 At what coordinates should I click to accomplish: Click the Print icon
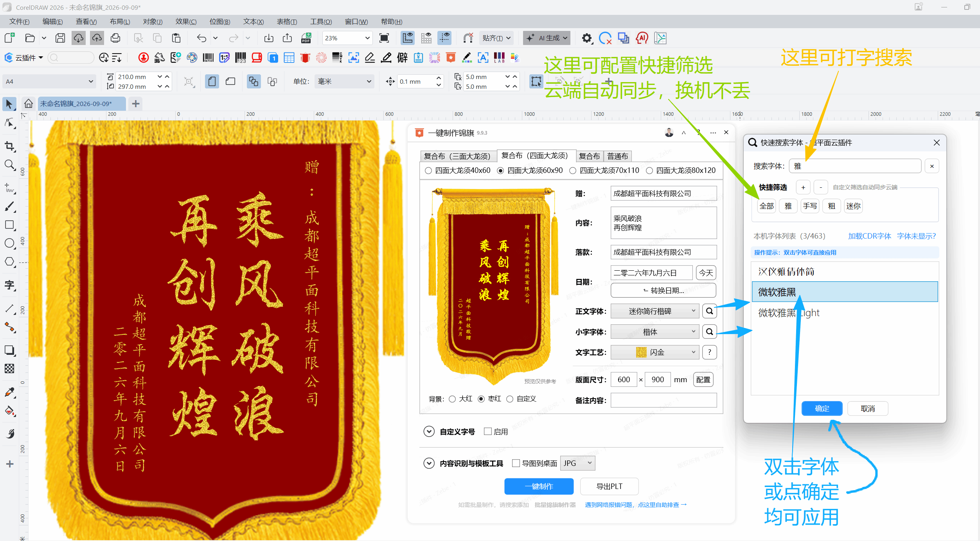coord(115,38)
